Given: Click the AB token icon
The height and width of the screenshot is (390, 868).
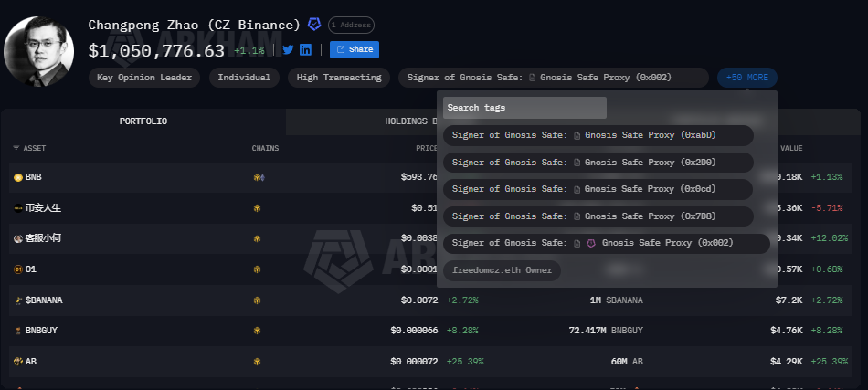Looking at the screenshot, I should [17, 362].
